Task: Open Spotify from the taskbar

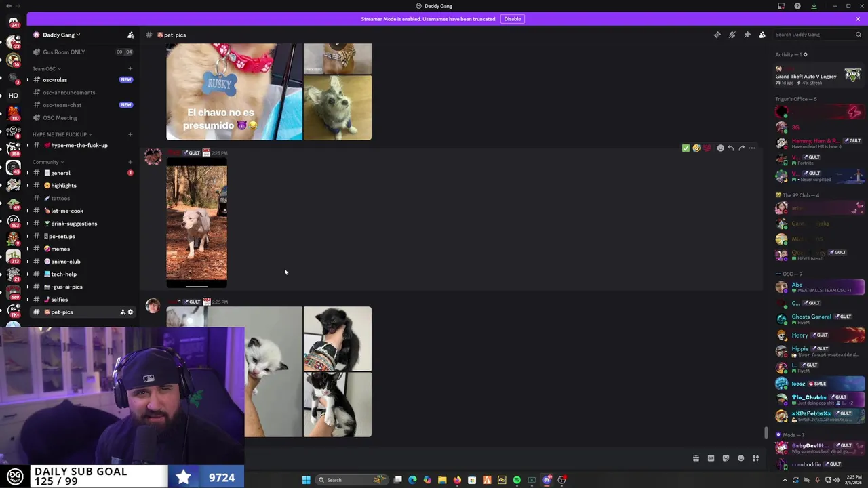Action: [517, 480]
